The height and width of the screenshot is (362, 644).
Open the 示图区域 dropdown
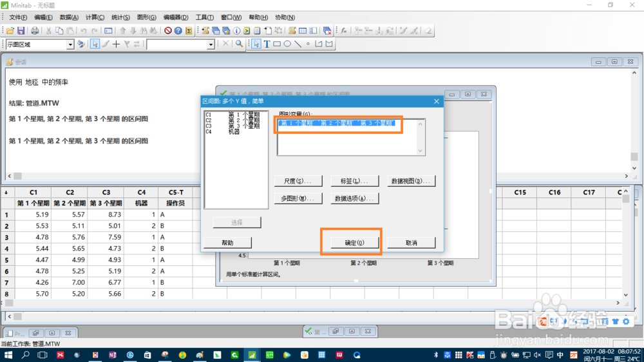[70, 44]
